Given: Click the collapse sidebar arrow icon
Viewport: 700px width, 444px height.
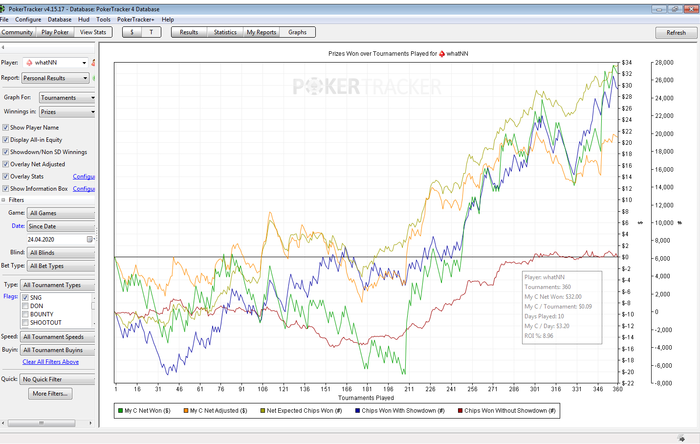Looking at the screenshot, I should [x=3, y=47].
